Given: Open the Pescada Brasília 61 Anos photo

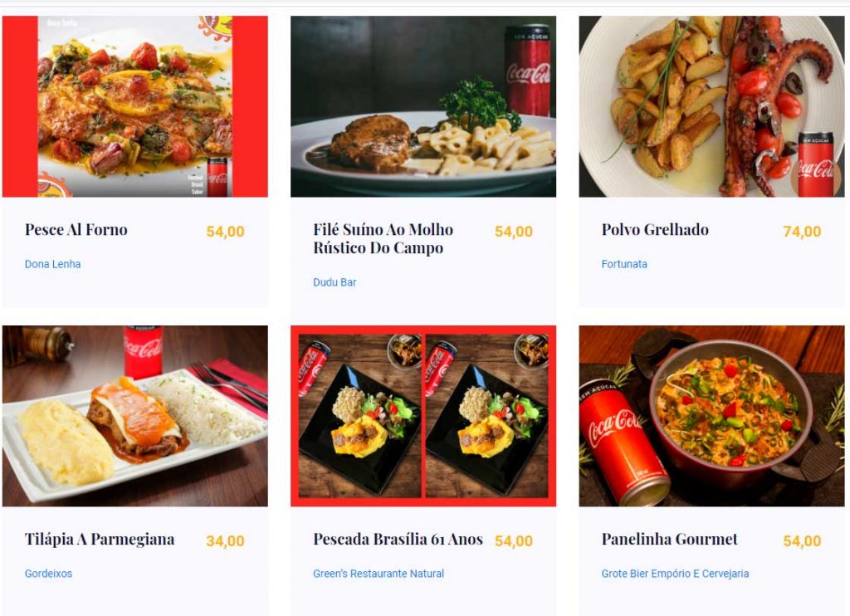Looking at the screenshot, I should coord(423,416).
